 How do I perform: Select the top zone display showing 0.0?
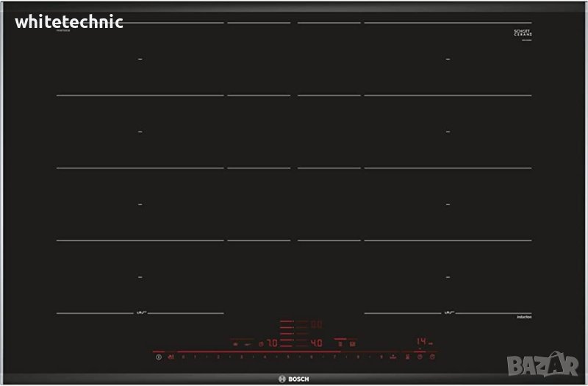(315, 323)
